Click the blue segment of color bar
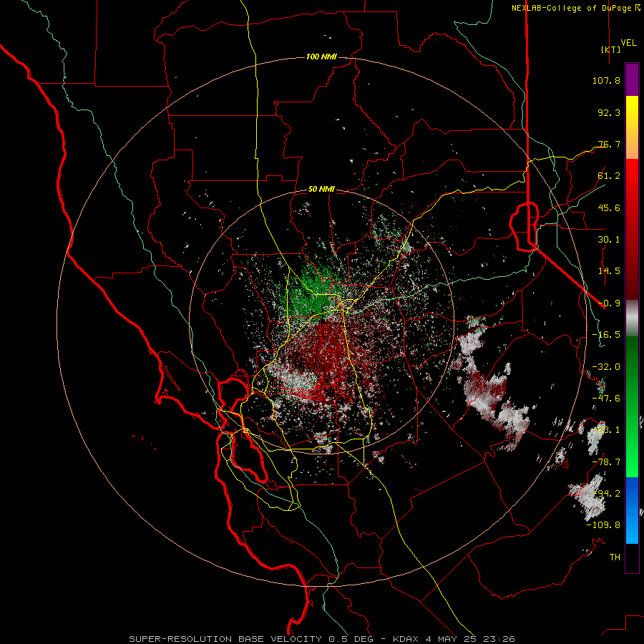Viewport: 644px width, 644px height. tap(632, 510)
